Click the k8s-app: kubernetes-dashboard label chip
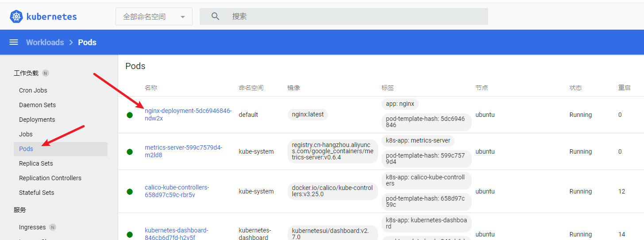The height and width of the screenshot is (240, 644). (x=426, y=223)
